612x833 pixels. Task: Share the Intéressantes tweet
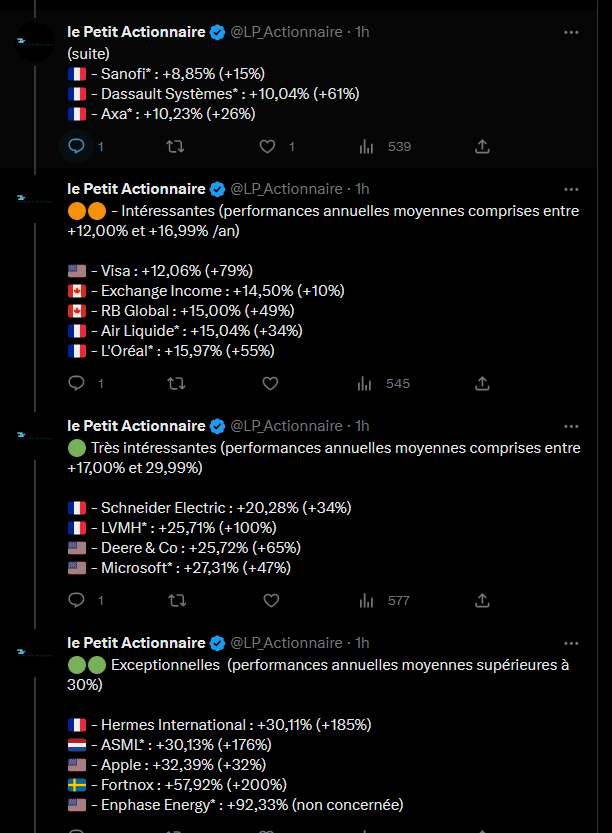tap(482, 383)
